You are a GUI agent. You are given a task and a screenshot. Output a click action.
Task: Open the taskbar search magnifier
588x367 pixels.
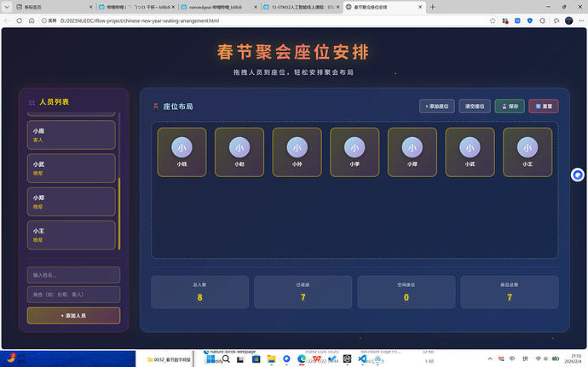tap(226, 359)
